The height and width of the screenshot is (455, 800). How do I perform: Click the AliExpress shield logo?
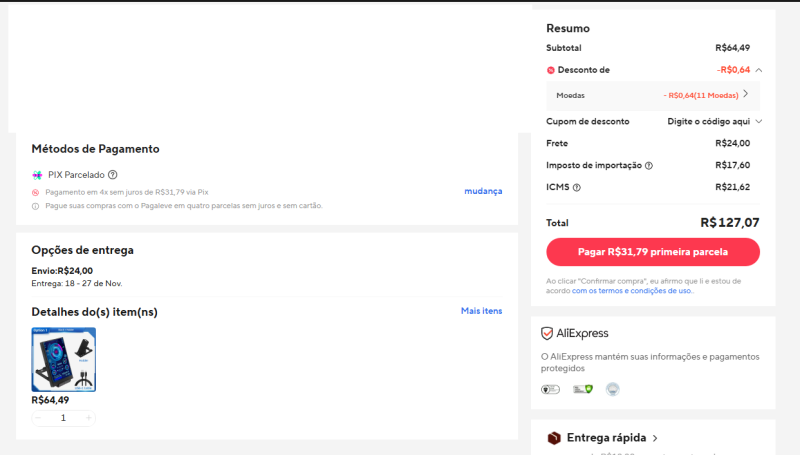pos(547,333)
